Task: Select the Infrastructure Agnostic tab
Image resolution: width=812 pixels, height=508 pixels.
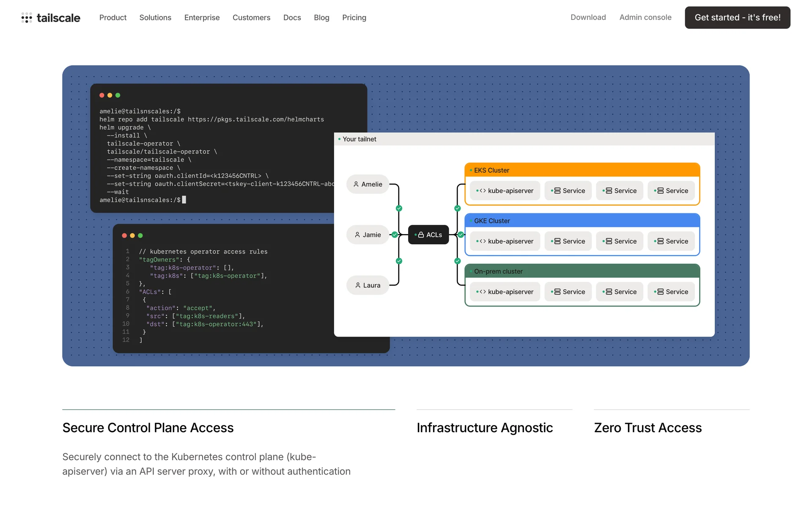Action: coord(485,428)
